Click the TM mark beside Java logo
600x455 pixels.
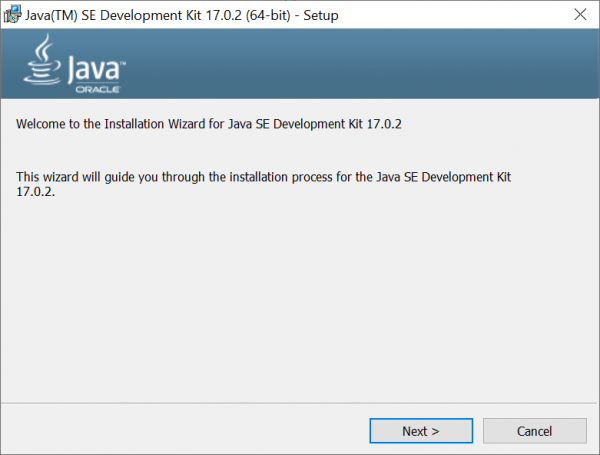123,66
